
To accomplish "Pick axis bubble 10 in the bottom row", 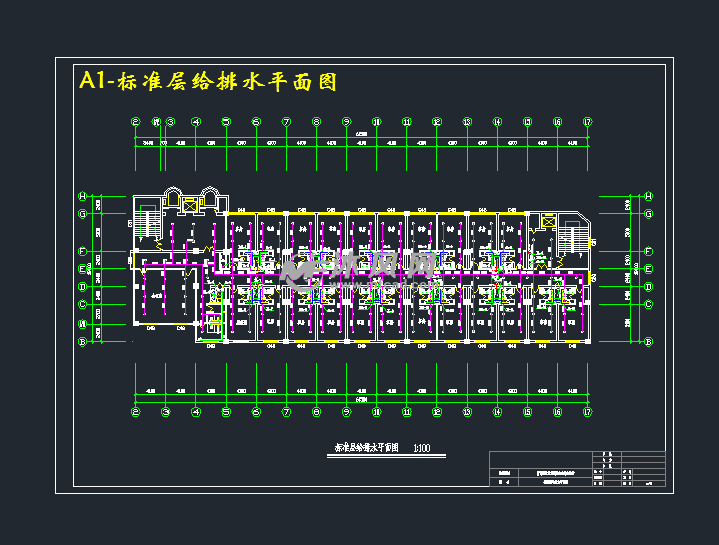I will tap(376, 410).
